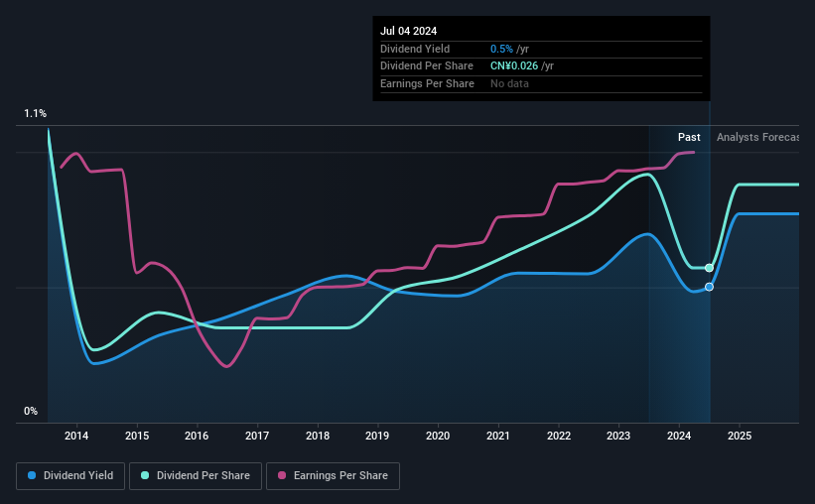Select the 2016 x-axis label
The width and height of the screenshot is (815, 504).
click(x=197, y=436)
